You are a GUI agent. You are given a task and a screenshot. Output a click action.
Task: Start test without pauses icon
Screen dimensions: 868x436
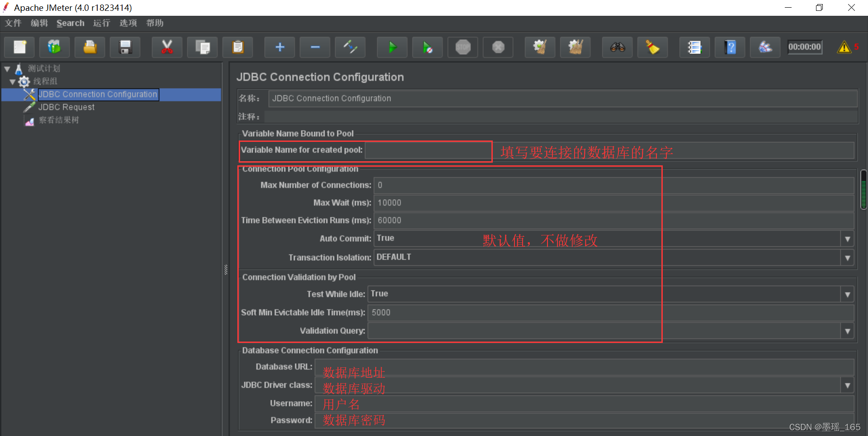pyautogui.click(x=428, y=47)
